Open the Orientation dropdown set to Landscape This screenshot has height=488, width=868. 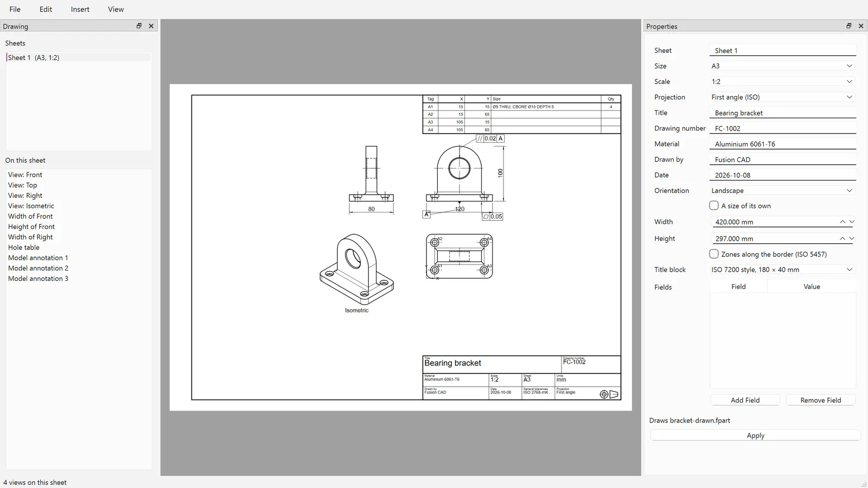782,191
